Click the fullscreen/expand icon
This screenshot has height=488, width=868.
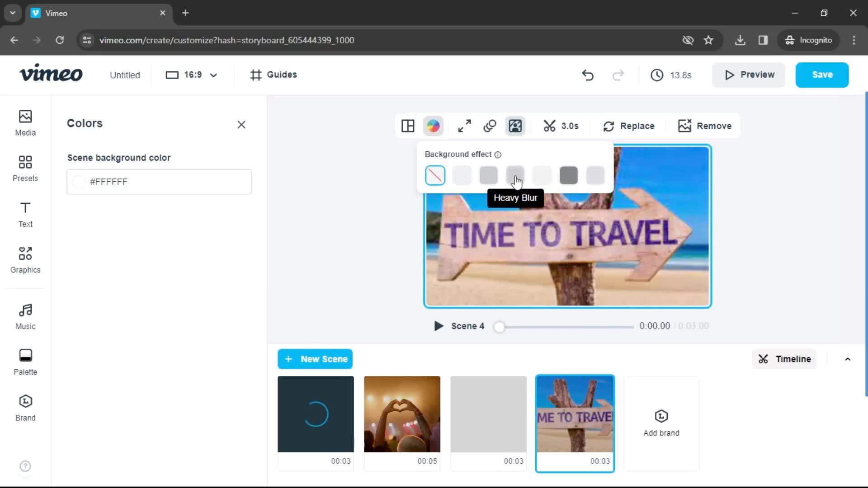pos(464,126)
